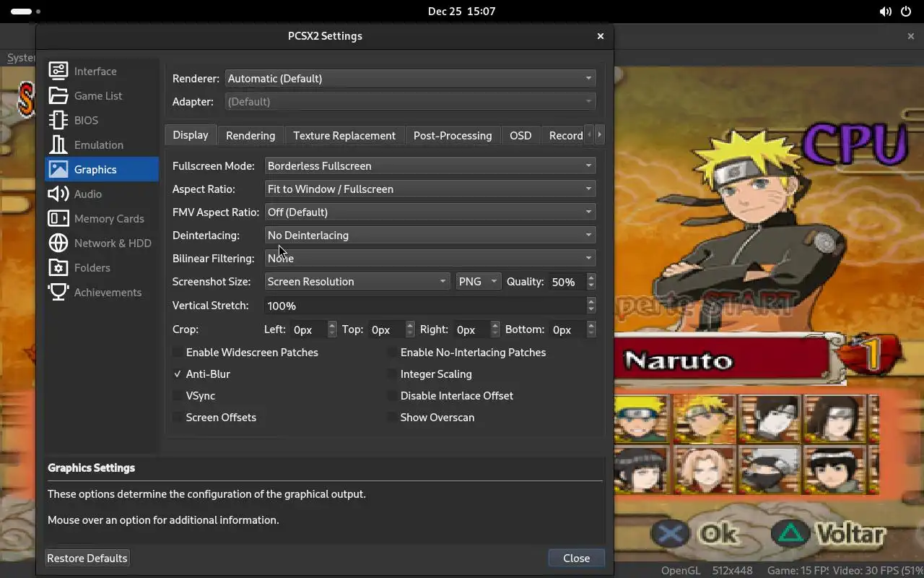Image resolution: width=924 pixels, height=578 pixels.
Task: Enable No-Interlacing Patches checkbox
Action: pos(392,353)
